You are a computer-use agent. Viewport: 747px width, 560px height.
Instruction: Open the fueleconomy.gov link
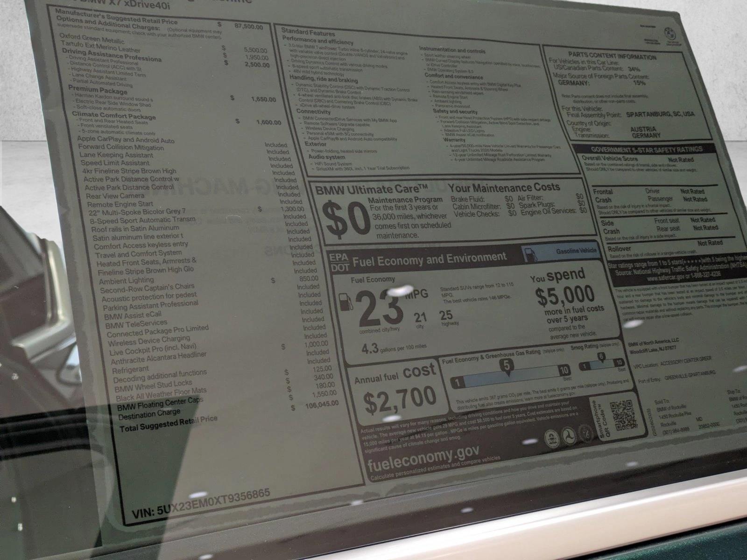[x=423, y=454]
